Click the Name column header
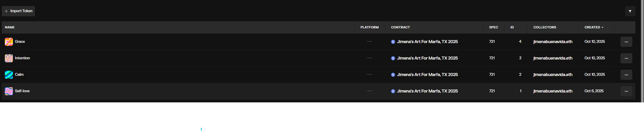 pyautogui.click(x=10, y=27)
